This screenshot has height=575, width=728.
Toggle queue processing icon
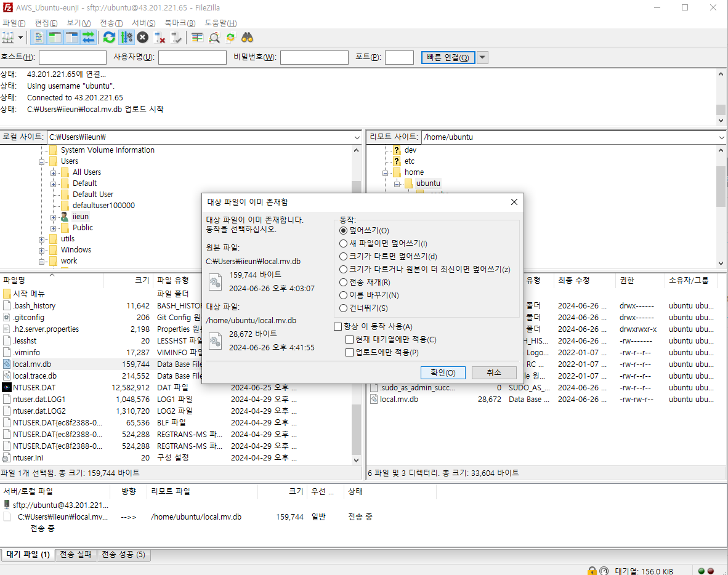126,38
